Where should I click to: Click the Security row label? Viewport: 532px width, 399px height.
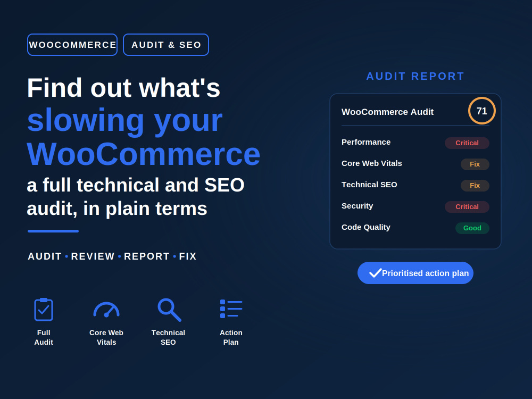357,206
